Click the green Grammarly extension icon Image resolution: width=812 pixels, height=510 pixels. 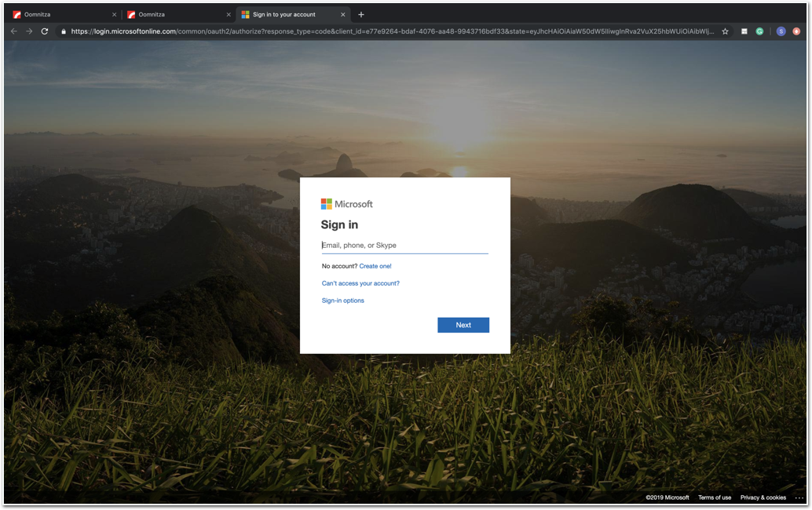tap(759, 31)
